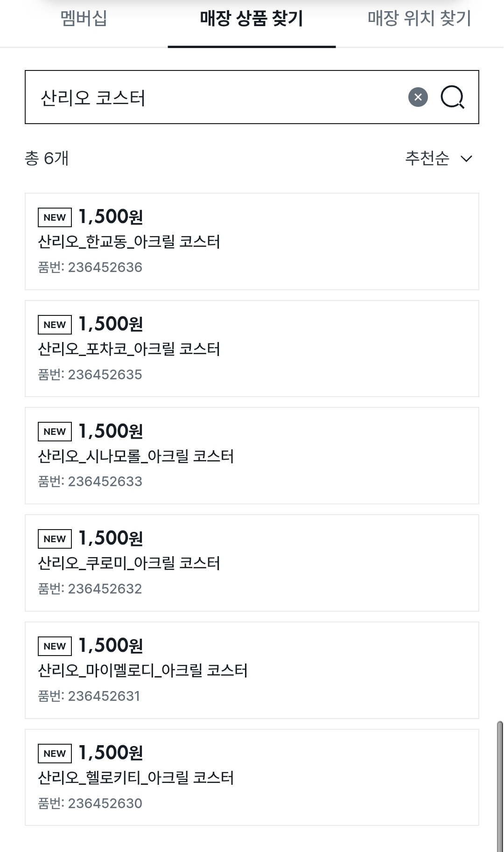Click product number 236452635
The width and height of the screenshot is (504, 852).
105,375
